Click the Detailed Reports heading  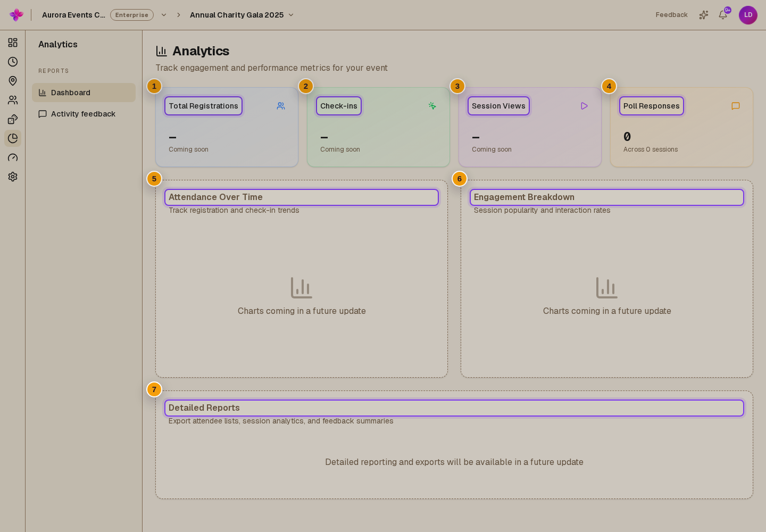(204, 408)
